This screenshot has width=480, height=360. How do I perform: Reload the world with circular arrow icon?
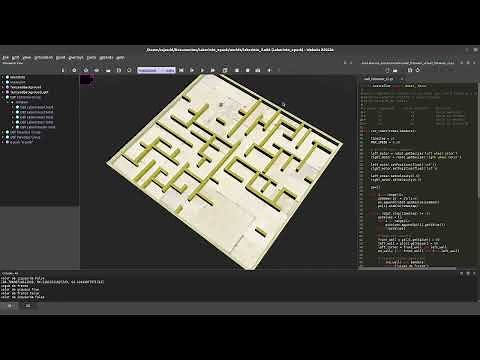click(x=129, y=70)
